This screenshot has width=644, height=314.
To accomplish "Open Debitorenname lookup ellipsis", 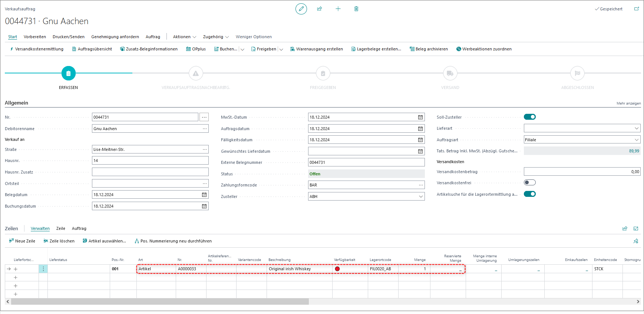I will tap(205, 129).
